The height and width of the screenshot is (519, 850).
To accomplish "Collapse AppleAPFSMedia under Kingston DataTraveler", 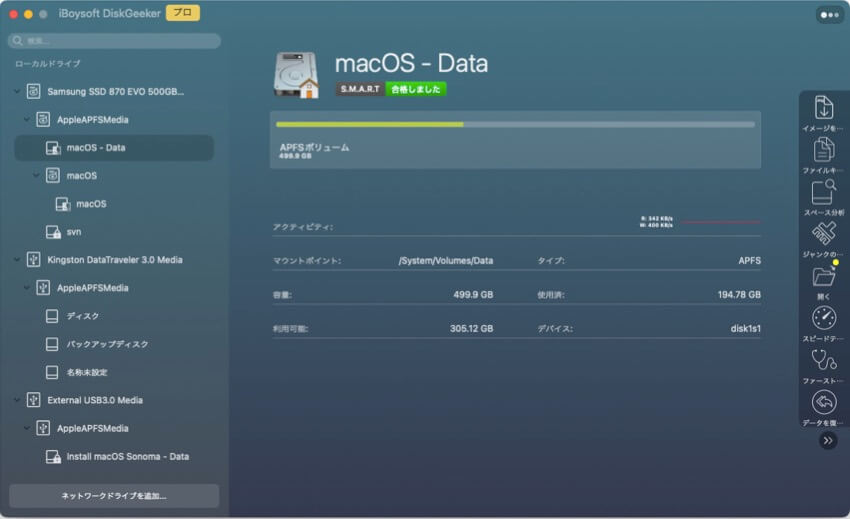I will pos(26,287).
